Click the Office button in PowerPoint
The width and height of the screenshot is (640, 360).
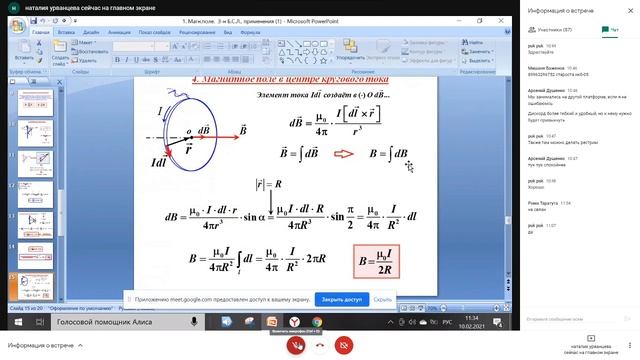pos(18,26)
